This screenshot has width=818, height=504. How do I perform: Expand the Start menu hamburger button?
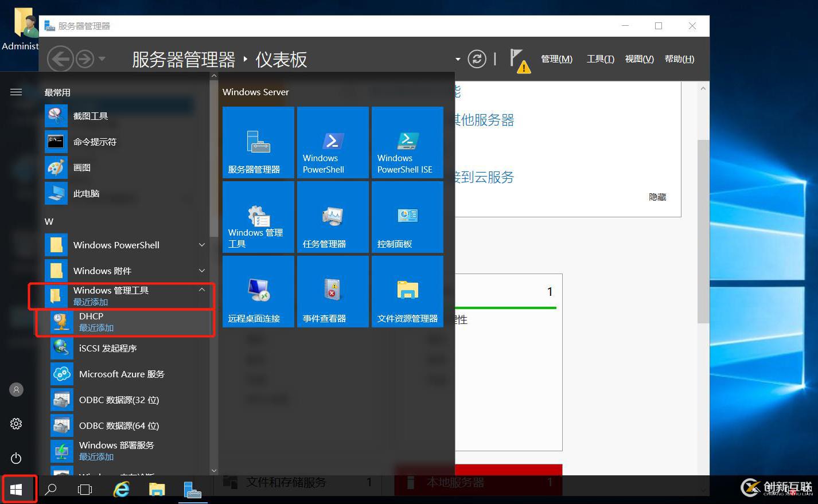click(16, 92)
